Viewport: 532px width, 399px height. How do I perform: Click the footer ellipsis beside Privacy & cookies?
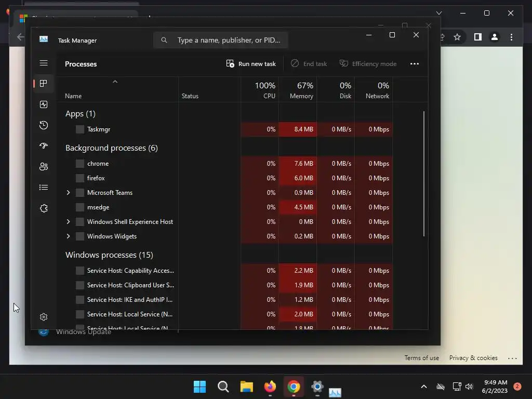coord(512,358)
